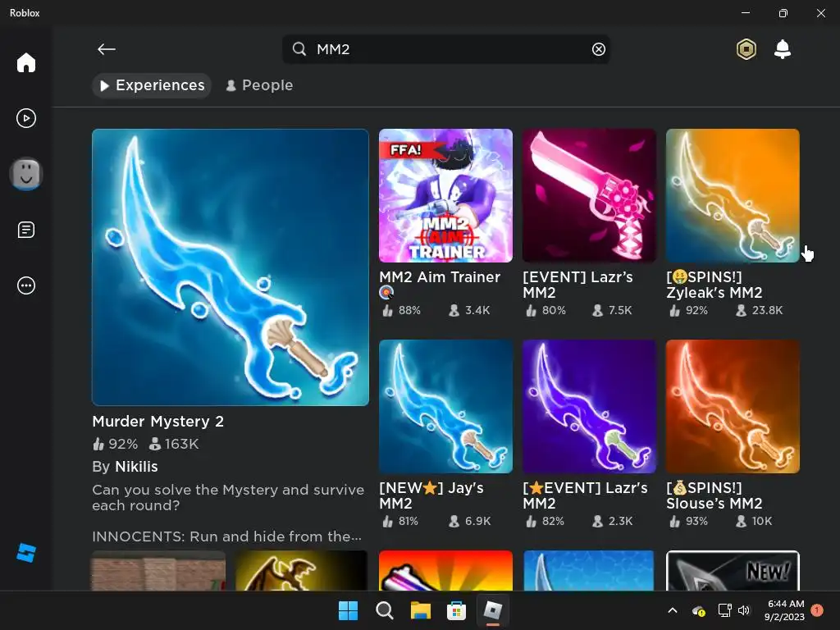Image resolution: width=840 pixels, height=630 pixels.
Task: Open the Discover play icon in sidebar
Action: click(x=25, y=118)
